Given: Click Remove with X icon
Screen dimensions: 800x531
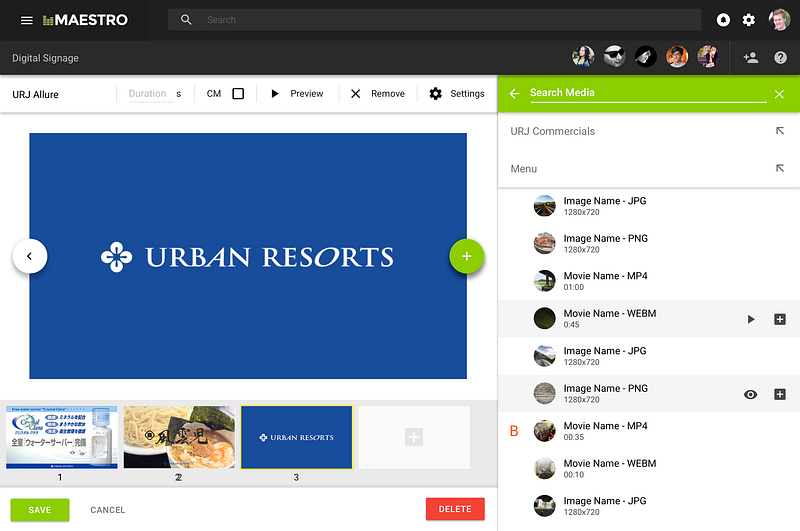Looking at the screenshot, I should pyautogui.click(x=378, y=94).
